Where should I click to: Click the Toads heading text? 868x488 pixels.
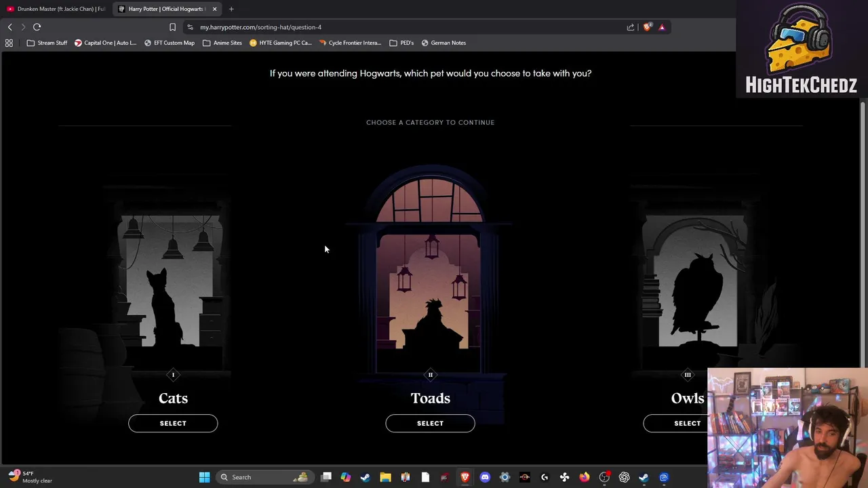[430, 399]
